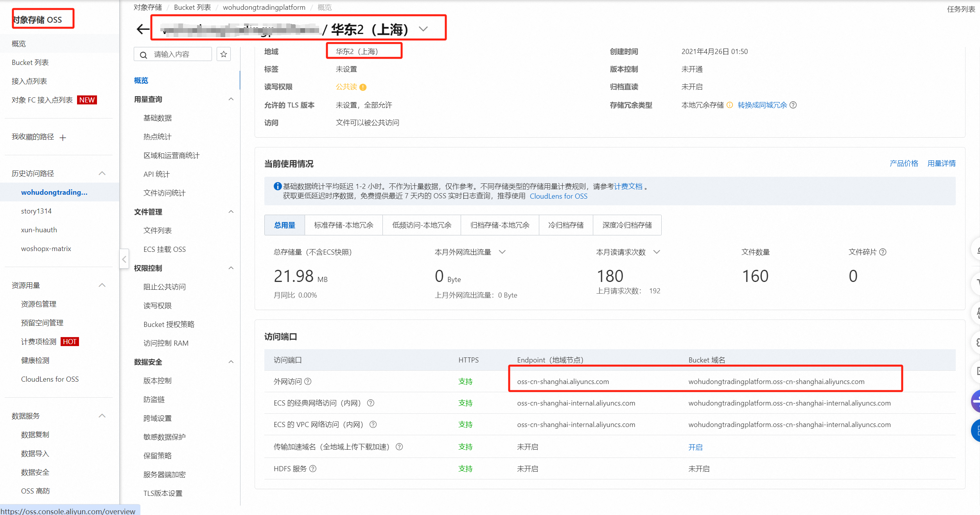Viewport: 980px width, 515px height.
Task: Click 开启 for transfer acceleration domain
Action: coord(695,447)
